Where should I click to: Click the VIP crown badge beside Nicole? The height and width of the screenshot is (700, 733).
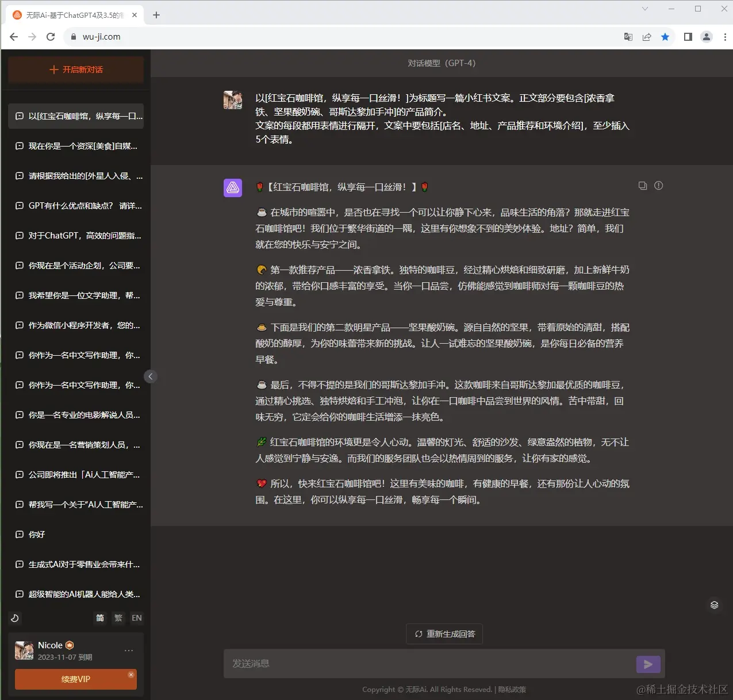point(68,645)
